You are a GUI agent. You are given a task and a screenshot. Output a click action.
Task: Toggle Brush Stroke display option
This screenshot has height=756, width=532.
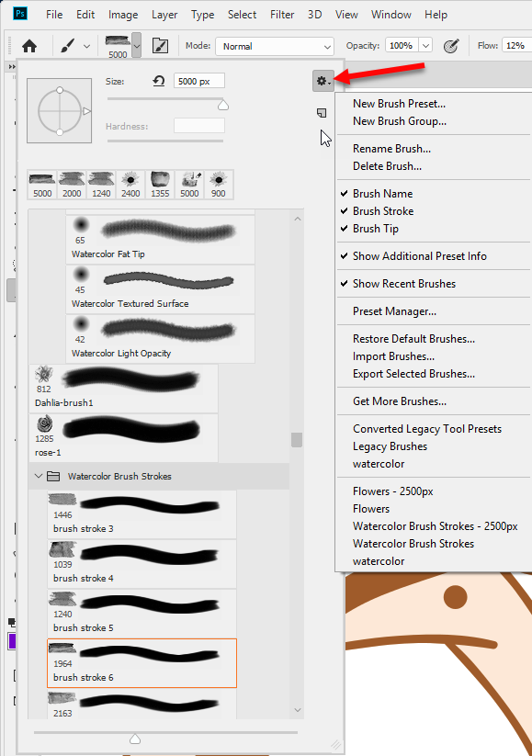tap(383, 211)
